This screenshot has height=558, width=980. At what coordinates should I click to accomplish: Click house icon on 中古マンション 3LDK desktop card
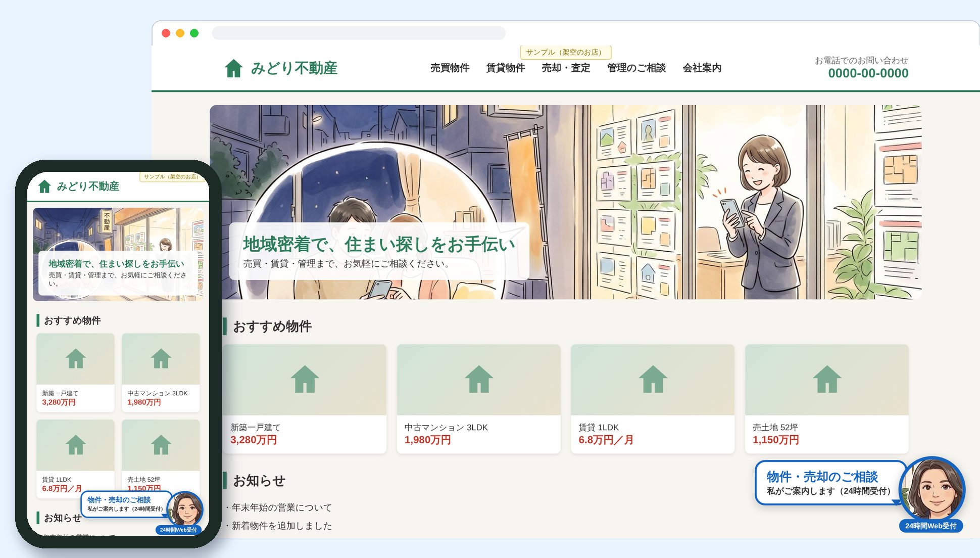click(478, 379)
